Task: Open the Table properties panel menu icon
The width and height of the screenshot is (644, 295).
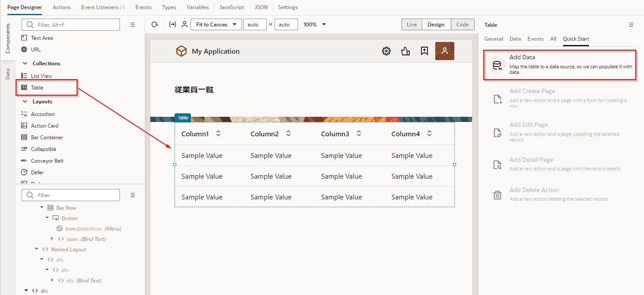Action: click(x=631, y=25)
